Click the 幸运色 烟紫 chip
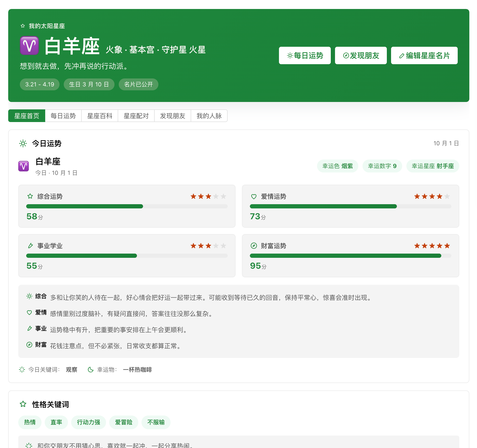This screenshot has height=448, width=477. 337,166
